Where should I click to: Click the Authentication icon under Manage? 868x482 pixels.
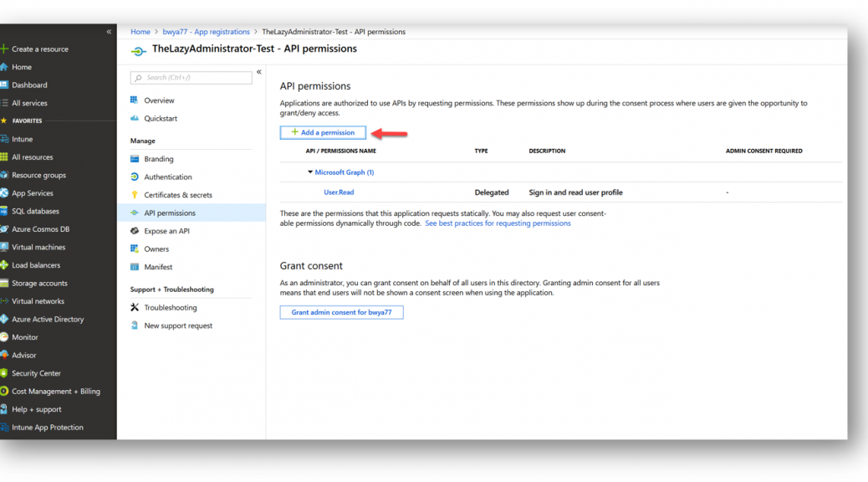click(x=135, y=177)
